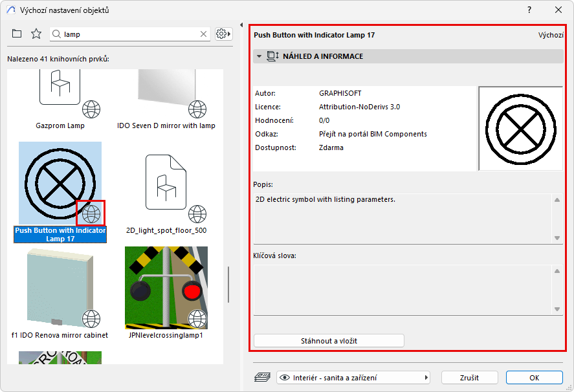Show favorites with the star icon
The width and height of the screenshot is (574, 392).
[x=36, y=34]
